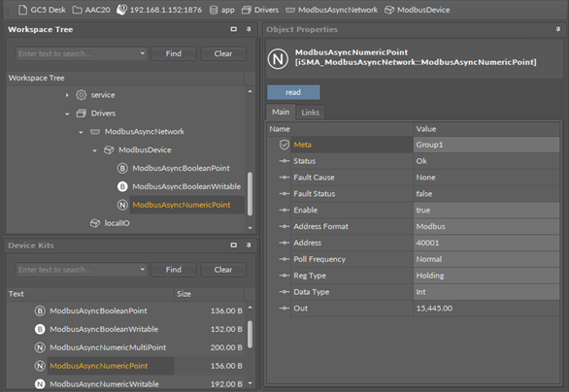Click the Workspace Tree vertical scrollbar
The image size is (569, 392).
pos(250,194)
